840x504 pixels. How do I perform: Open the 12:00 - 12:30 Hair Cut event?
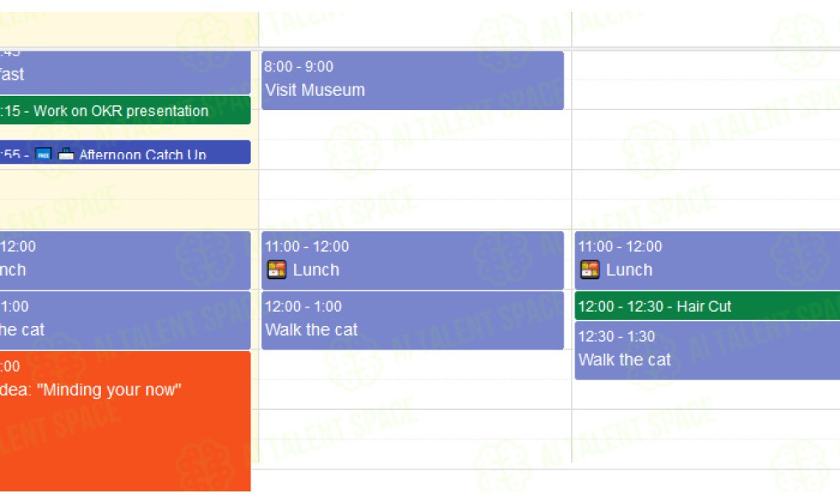click(707, 306)
